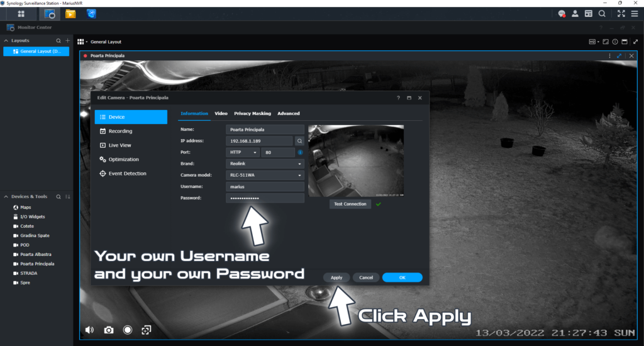Open the HTTP port protocol dropdown
The width and height of the screenshot is (644, 346).
click(x=243, y=152)
